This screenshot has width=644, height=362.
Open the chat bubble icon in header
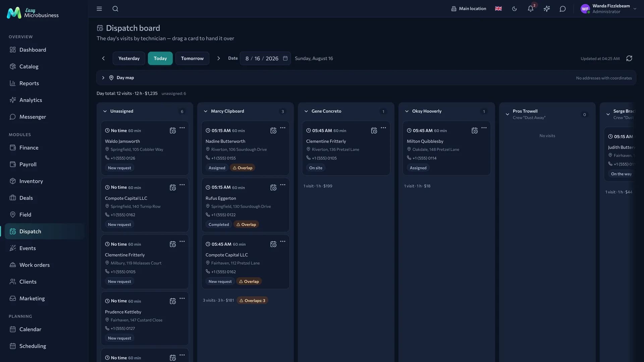(x=563, y=9)
